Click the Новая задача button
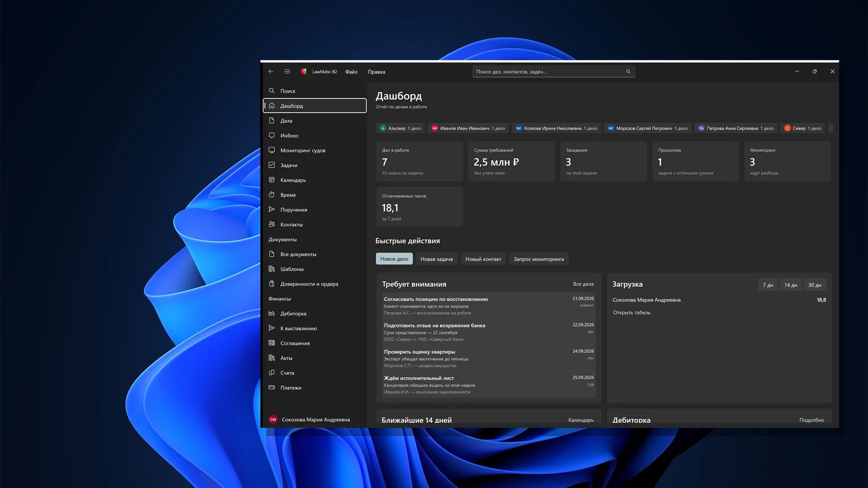This screenshot has width=868, height=488. [x=437, y=259]
